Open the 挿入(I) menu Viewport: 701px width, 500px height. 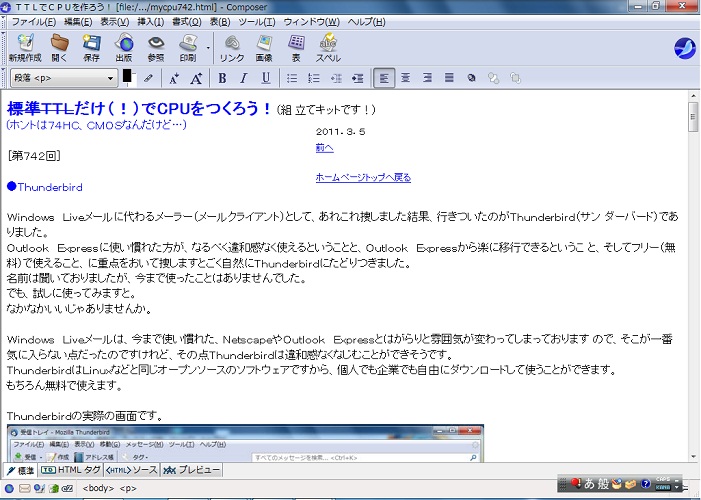click(150, 22)
